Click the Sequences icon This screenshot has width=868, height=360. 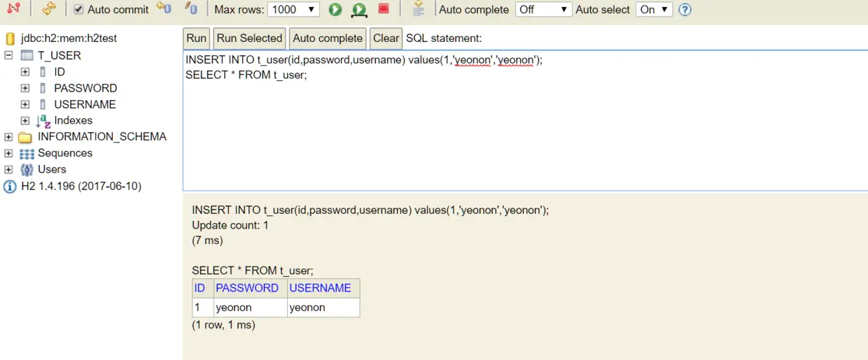27,154
